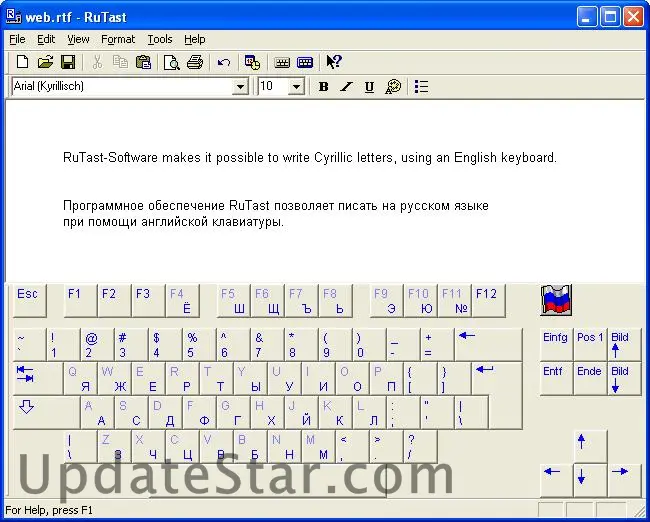This screenshot has height=522, width=650.
Task: Open the font size dropdown
Action: click(x=296, y=87)
